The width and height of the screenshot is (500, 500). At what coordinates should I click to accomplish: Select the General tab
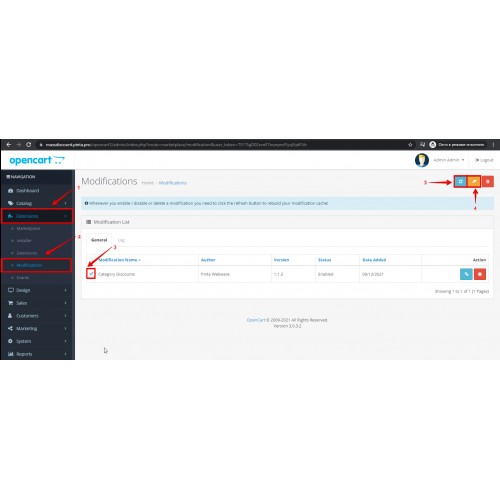coord(99,240)
